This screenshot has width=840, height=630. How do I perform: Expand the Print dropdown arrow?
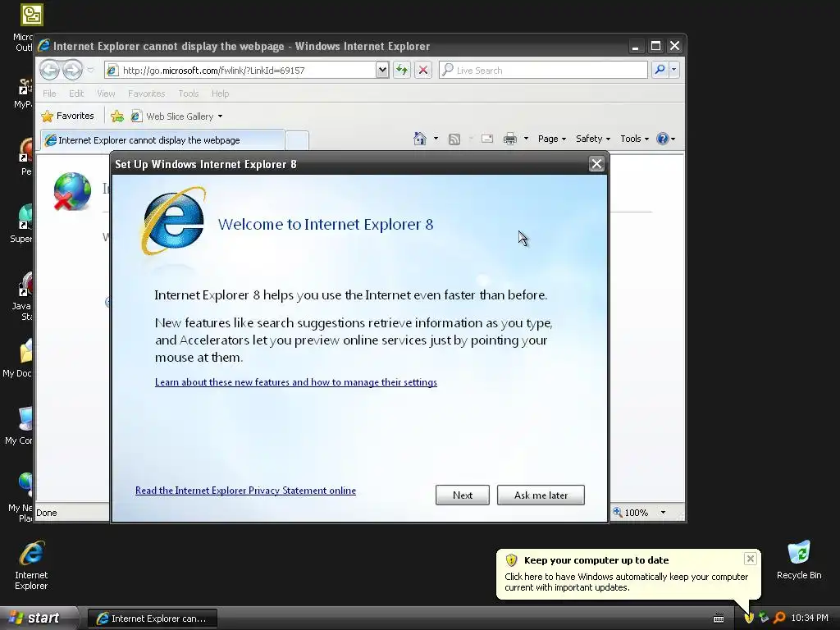point(526,139)
